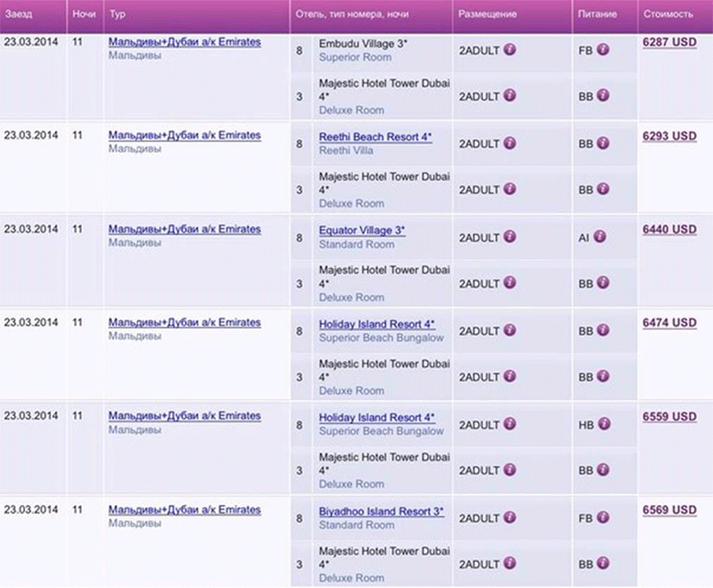This screenshot has width=713, height=588.
Task: Open the Reethi Beach Resort 4* hotel link
Action: coord(374,136)
